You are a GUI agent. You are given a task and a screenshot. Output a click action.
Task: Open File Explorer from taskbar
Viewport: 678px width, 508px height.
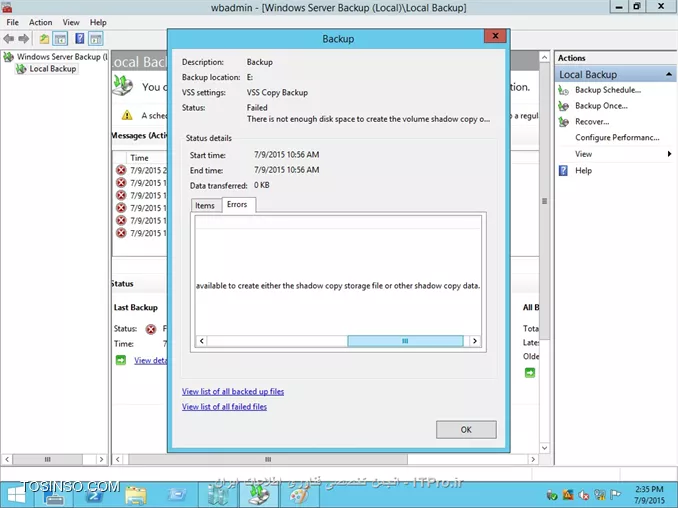click(x=136, y=495)
